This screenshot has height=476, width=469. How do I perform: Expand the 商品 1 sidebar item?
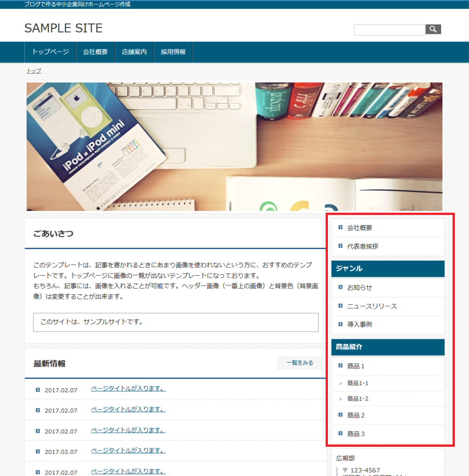340,366
